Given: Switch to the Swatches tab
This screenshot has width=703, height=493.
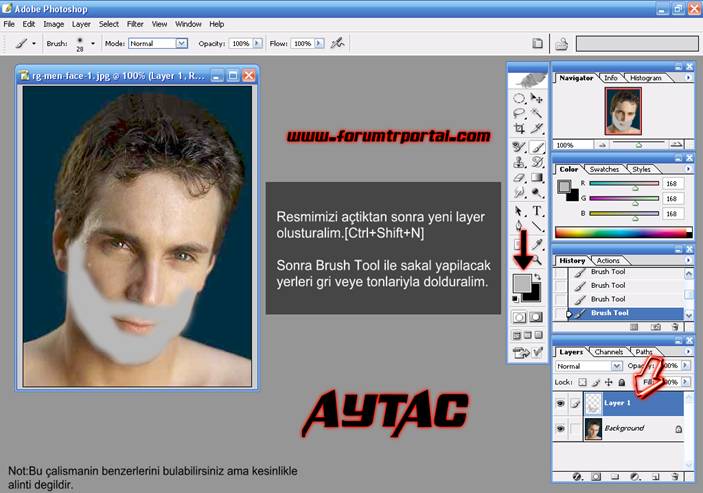Looking at the screenshot, I should 604,169.
